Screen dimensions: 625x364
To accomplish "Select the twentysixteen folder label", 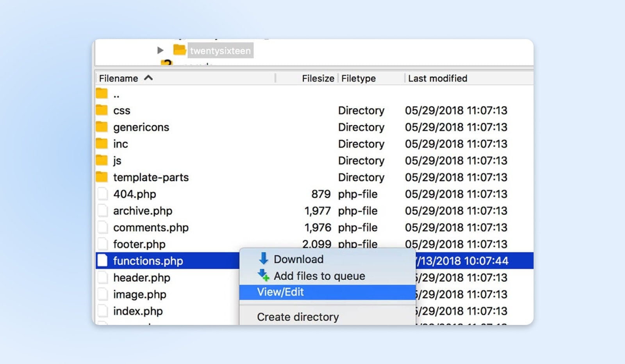I will click(x=220, y=51).
